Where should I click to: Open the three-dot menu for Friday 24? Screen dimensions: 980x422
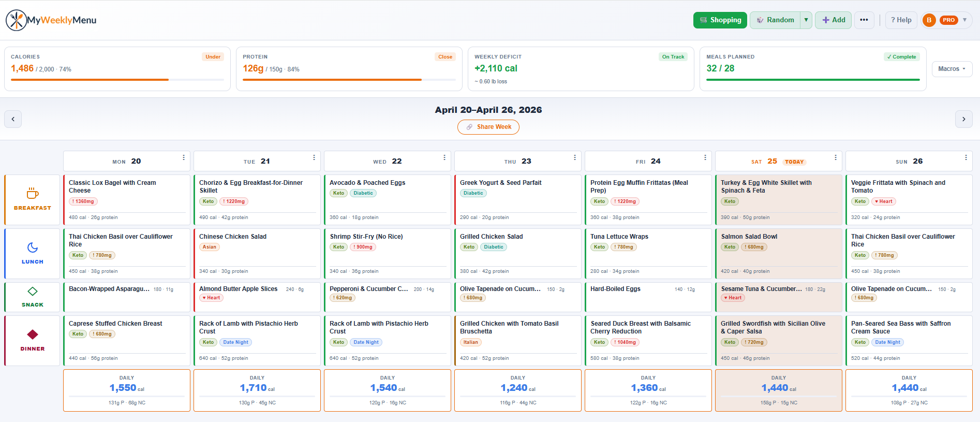point(705,157)
